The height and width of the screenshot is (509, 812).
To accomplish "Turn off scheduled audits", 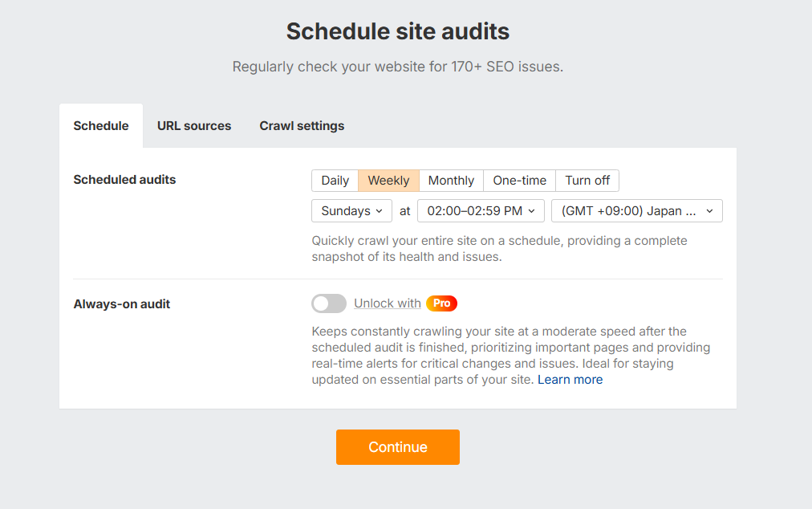I will [x=587, y=181].
